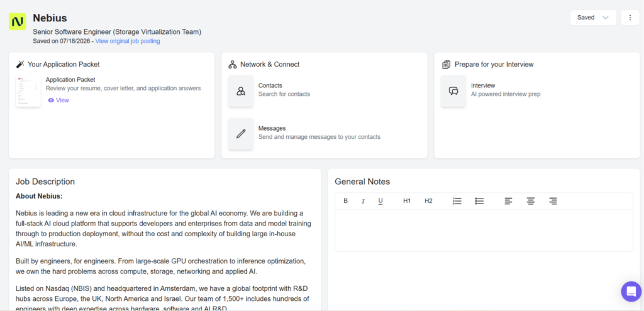Image resolution: width=644 pixels, height=311 pixels.
Task: Open the Saved status dropdown
Action: 593,18
